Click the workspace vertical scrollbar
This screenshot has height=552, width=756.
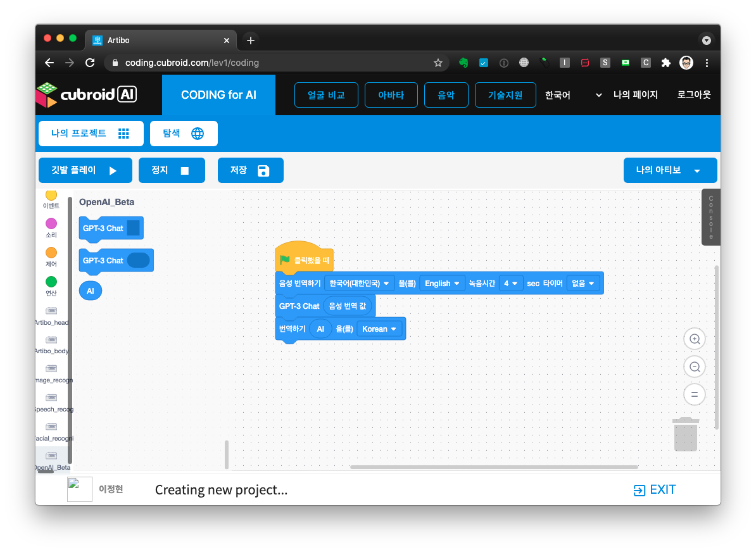(x=717, y=347)
